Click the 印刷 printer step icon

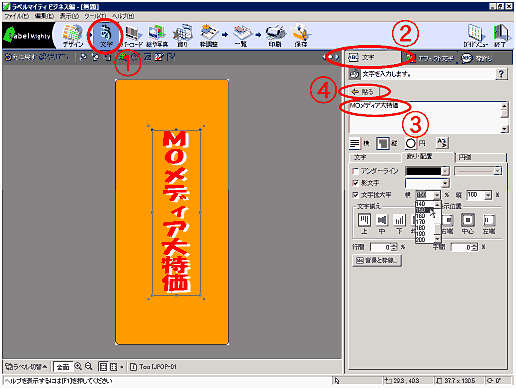(x=275, y=35)
